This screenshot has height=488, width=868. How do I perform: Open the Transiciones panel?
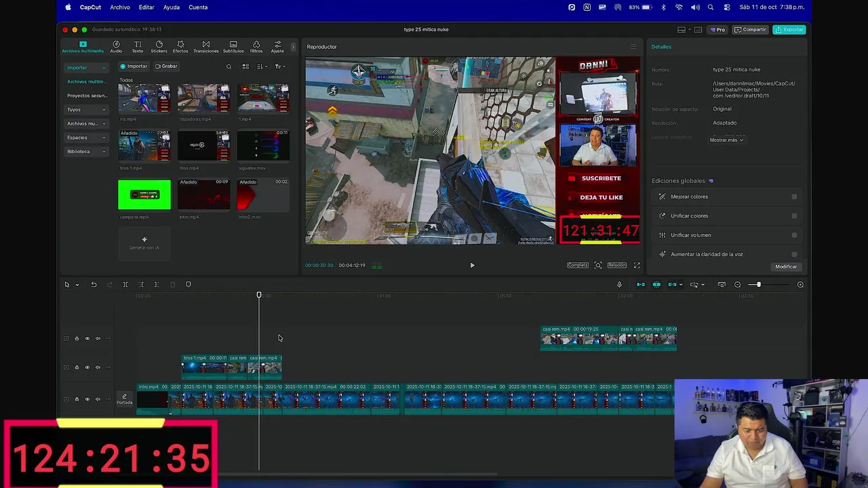pos(206,47)
